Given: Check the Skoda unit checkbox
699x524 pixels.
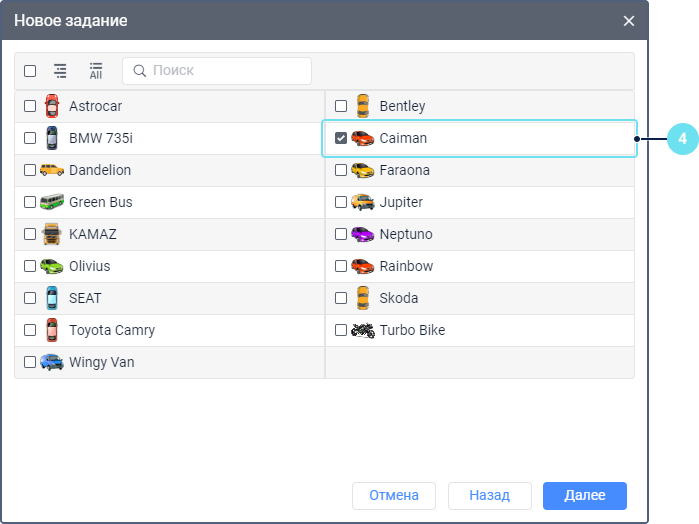Looking at the screenshot, I should [341, 298].
